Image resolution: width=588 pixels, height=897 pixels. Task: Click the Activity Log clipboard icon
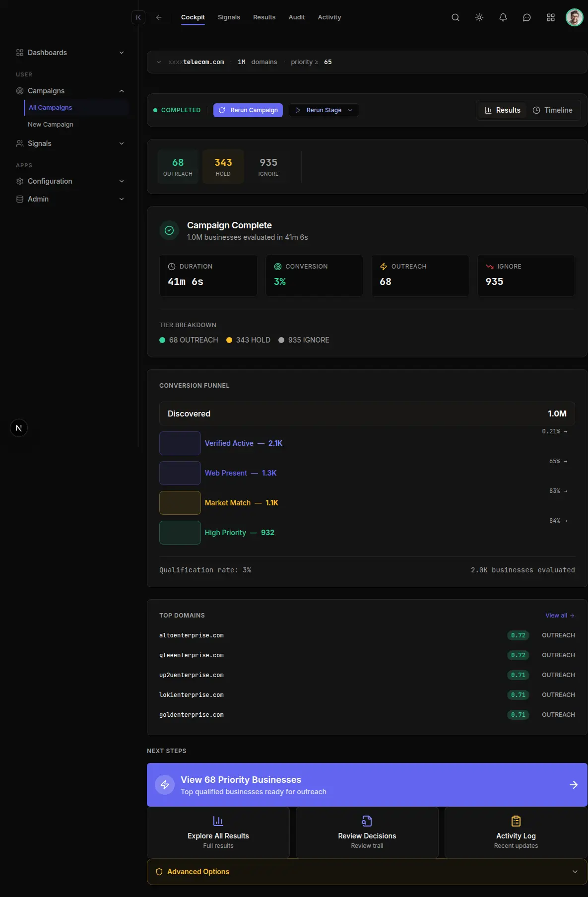pos(516,821)
